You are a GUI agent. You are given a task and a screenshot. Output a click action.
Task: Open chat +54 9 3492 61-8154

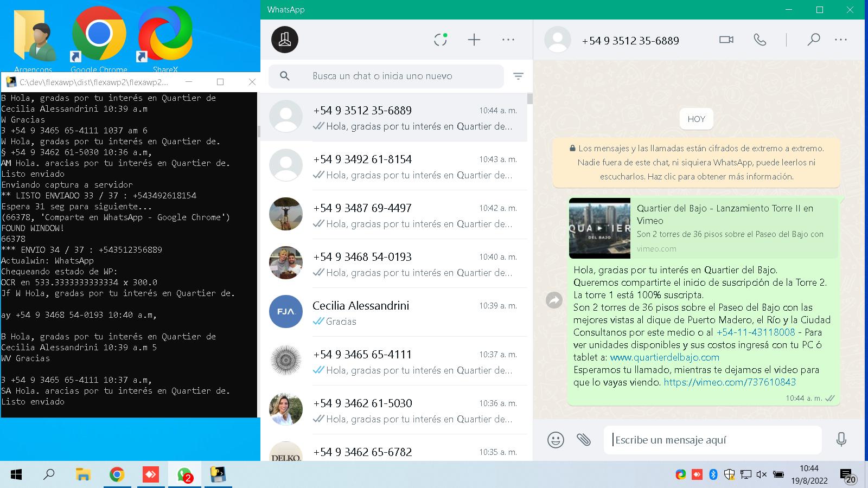pos(394,166)
